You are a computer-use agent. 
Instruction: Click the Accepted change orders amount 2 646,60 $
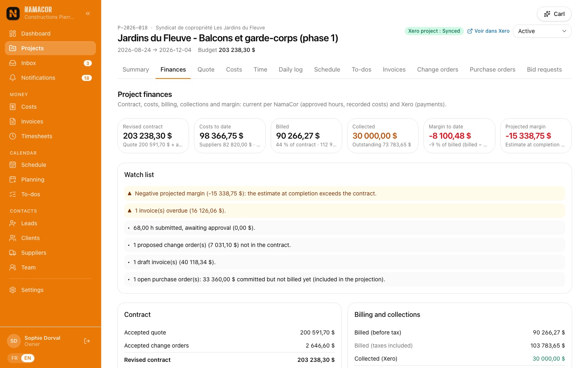[320, 346]
